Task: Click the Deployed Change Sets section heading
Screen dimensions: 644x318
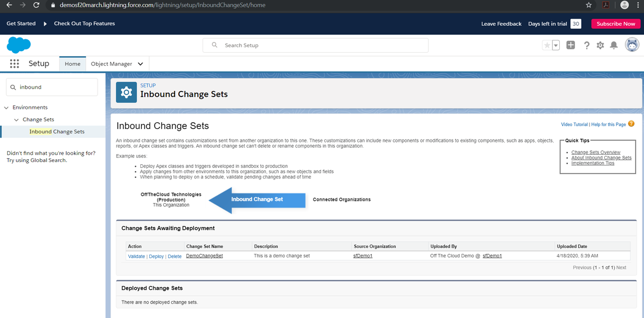Action: [152, 288]
